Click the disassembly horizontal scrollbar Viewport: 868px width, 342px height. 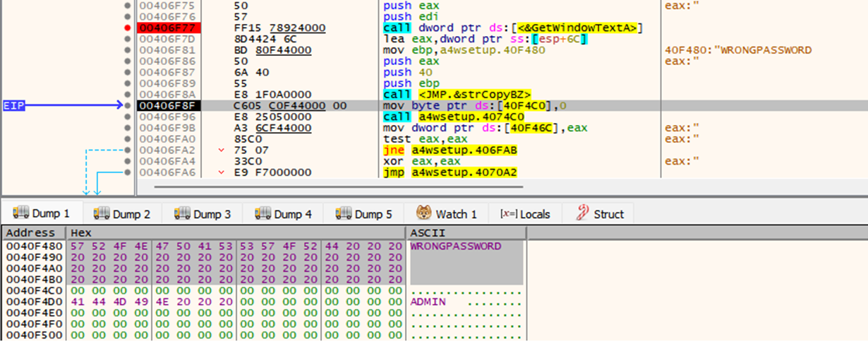(339, 187)
